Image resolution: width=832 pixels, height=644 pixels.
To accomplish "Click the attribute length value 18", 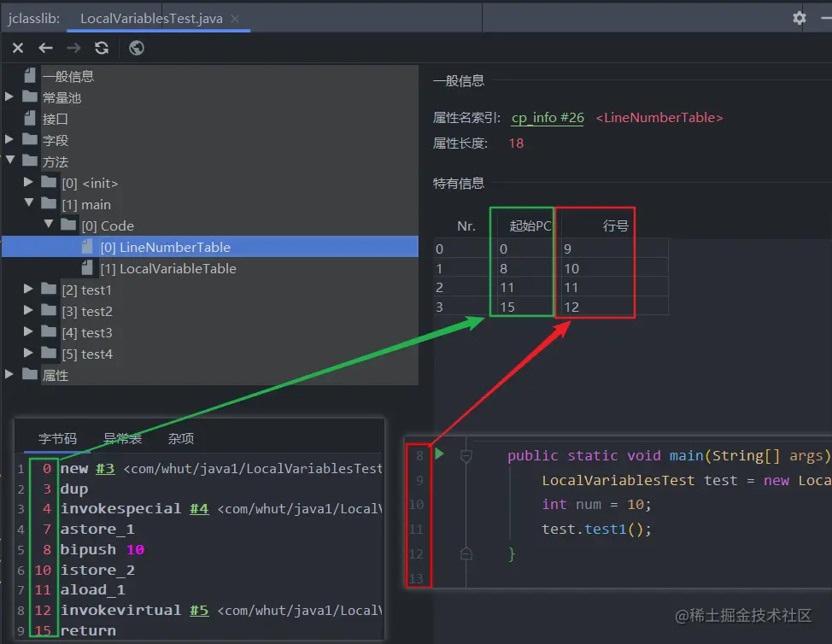I will coord(516,143).
